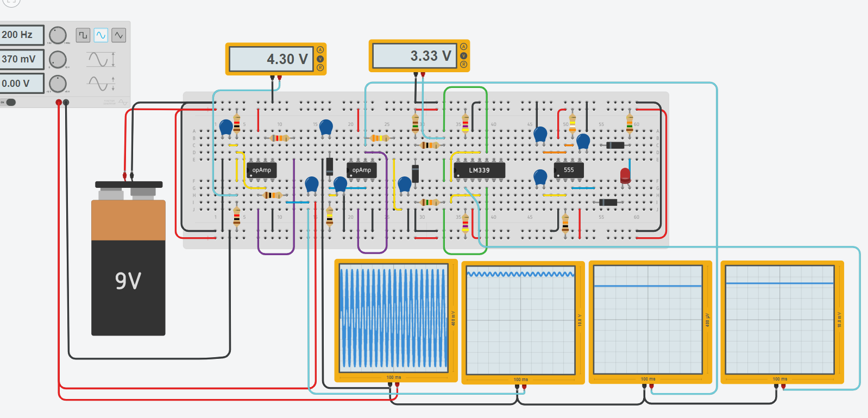Click the amplitude knob beside 370 mV

[58, 59]
